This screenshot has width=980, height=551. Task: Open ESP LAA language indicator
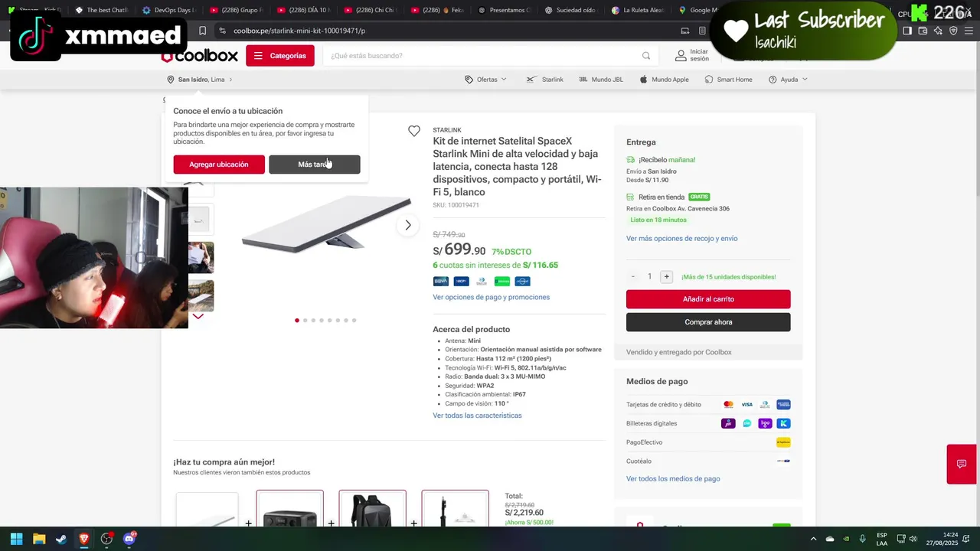click(882, 539)
